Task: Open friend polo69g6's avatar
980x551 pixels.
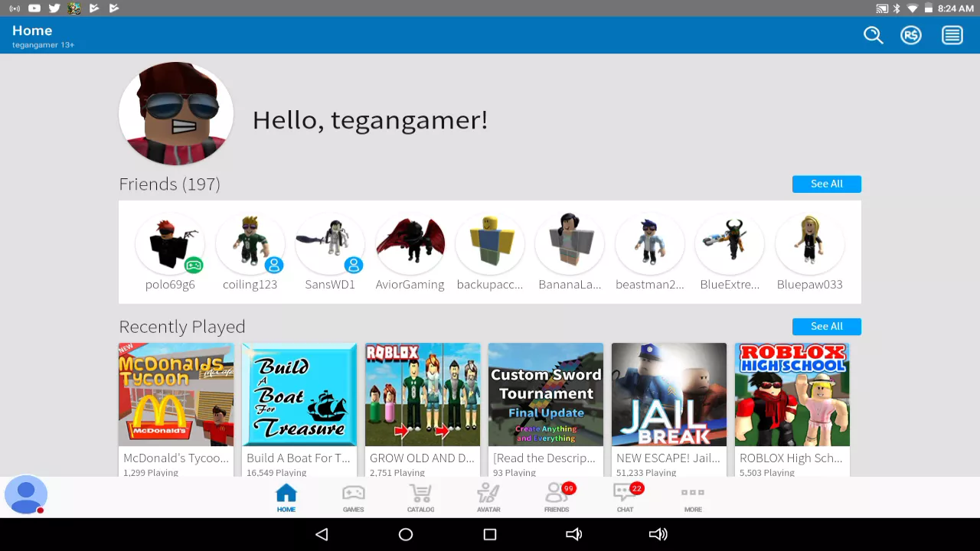Action: coord(170,243)
